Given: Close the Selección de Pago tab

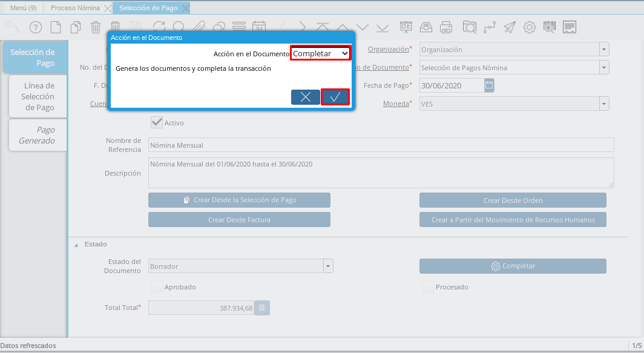Looking at the screenshot, I should [x=186, y=8].
